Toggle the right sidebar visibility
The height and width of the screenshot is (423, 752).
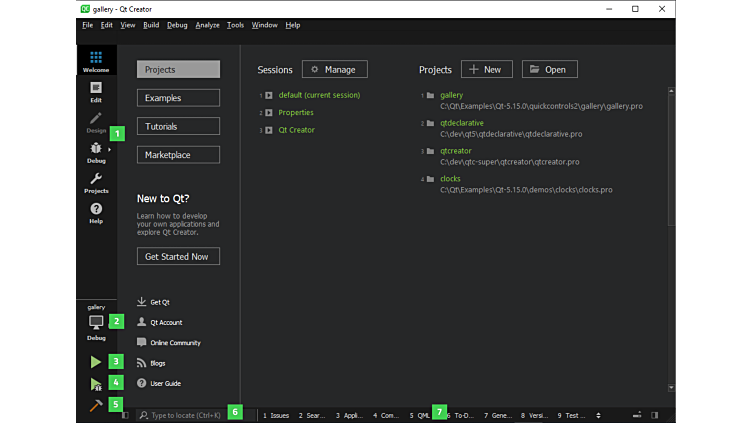655,415
